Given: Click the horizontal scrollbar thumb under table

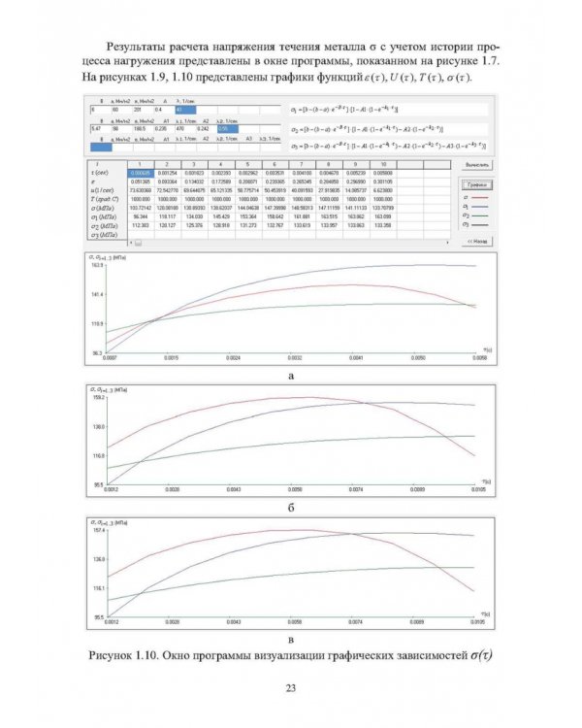Looking at the screenshot, I should pos(139,243).
